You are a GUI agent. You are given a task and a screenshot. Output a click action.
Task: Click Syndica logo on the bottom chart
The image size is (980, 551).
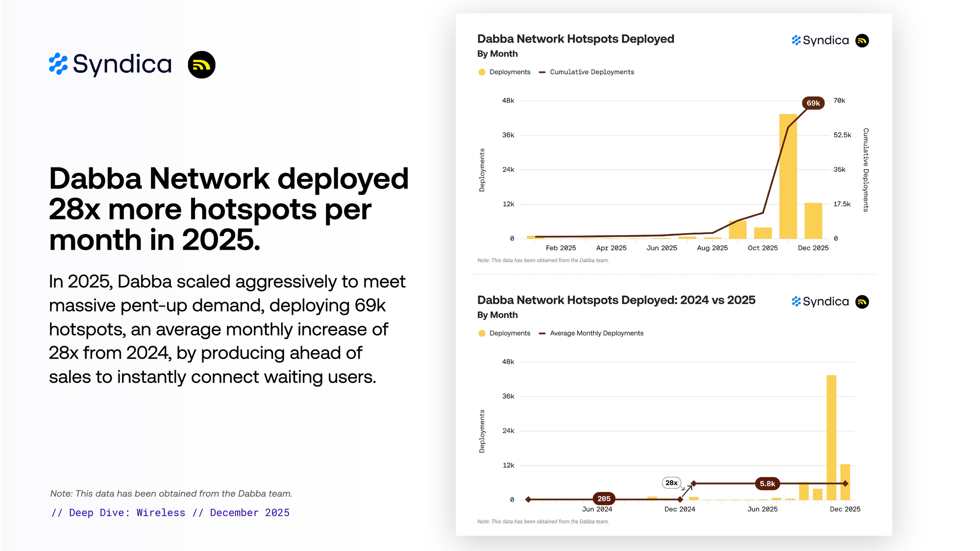(x=820, y=302)
